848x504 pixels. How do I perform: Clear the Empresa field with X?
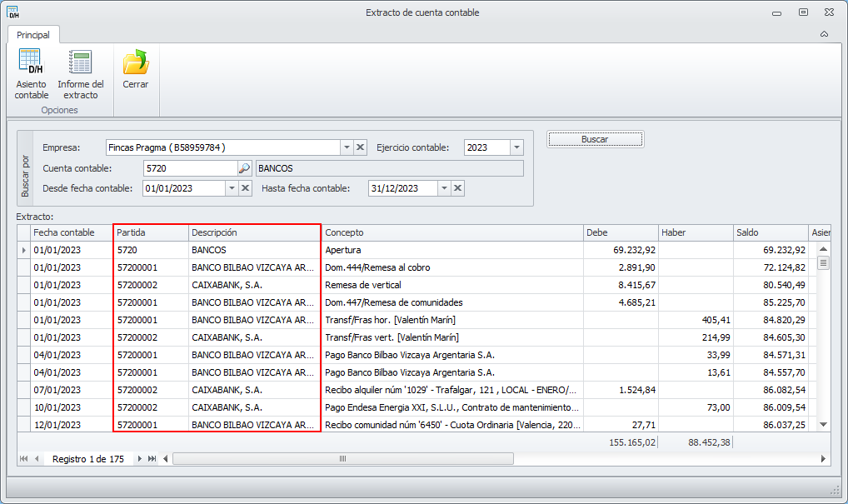point(360,147)
